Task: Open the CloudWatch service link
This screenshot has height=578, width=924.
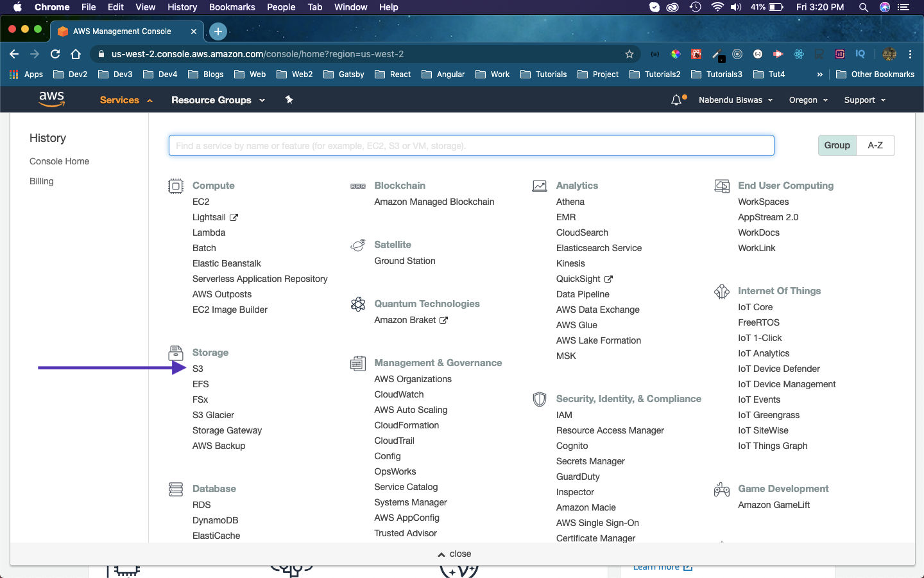Action: pos(399,394)
